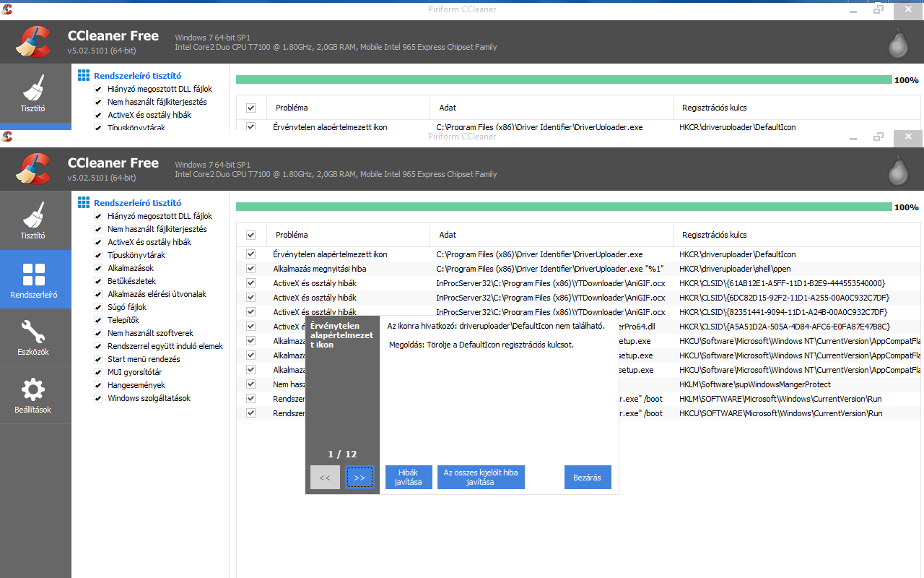Open Eszközök wrench tools section

coord(33,337)
